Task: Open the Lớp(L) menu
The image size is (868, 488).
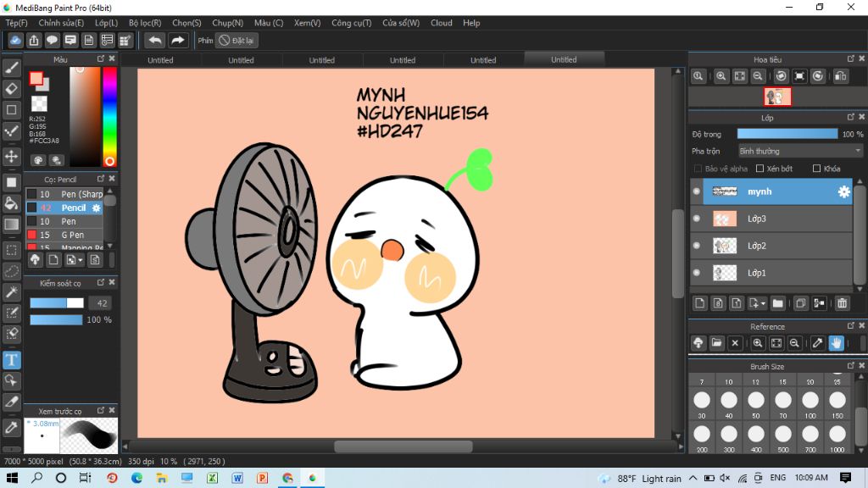Action: [106, 23]
